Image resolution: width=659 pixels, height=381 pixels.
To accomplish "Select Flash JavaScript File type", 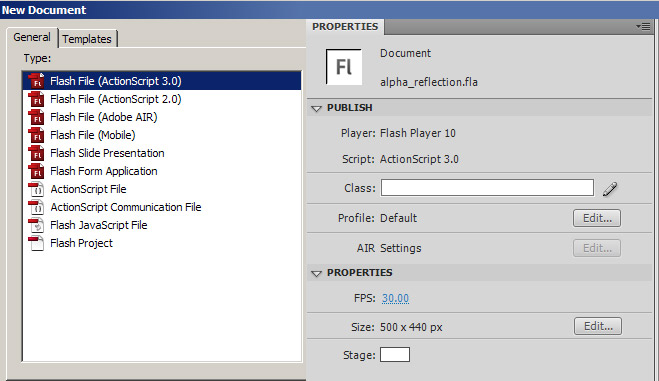I will 162,225.
